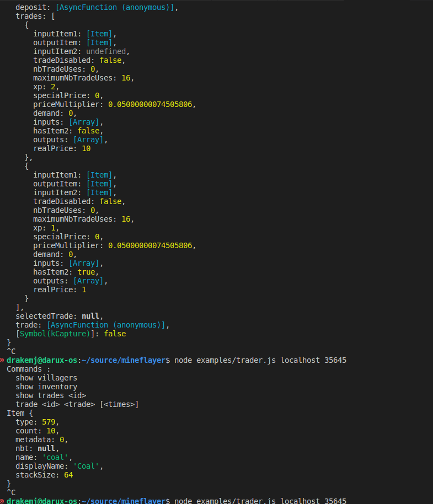Click the 'trades: [' line
Image resolution: width=433 pixels, height=504 pixels.
coord(35,17)
